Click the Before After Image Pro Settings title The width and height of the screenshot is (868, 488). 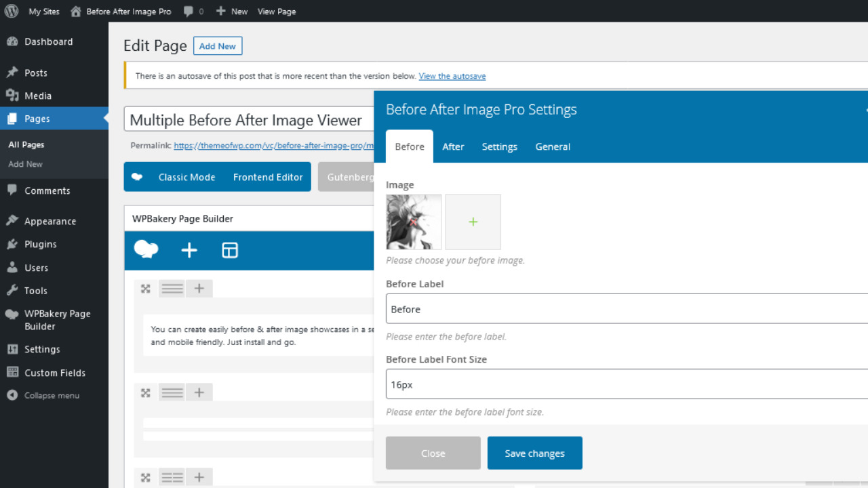[x=481, y=110]
